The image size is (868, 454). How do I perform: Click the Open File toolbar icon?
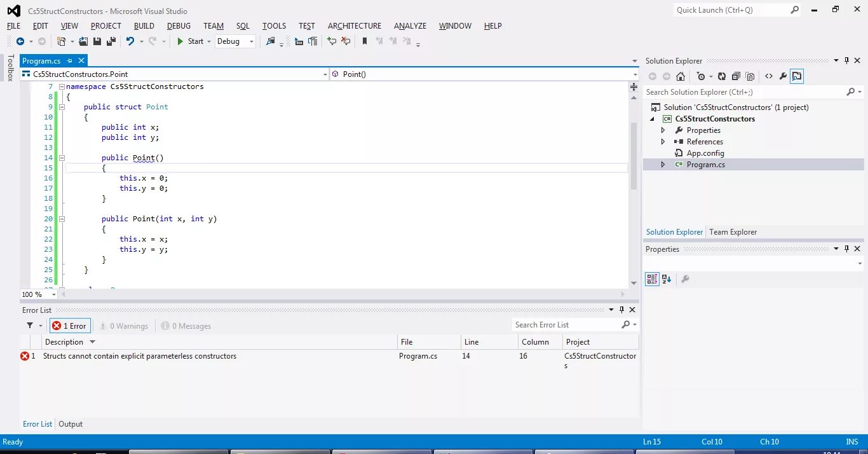click(x=83, y=41)
